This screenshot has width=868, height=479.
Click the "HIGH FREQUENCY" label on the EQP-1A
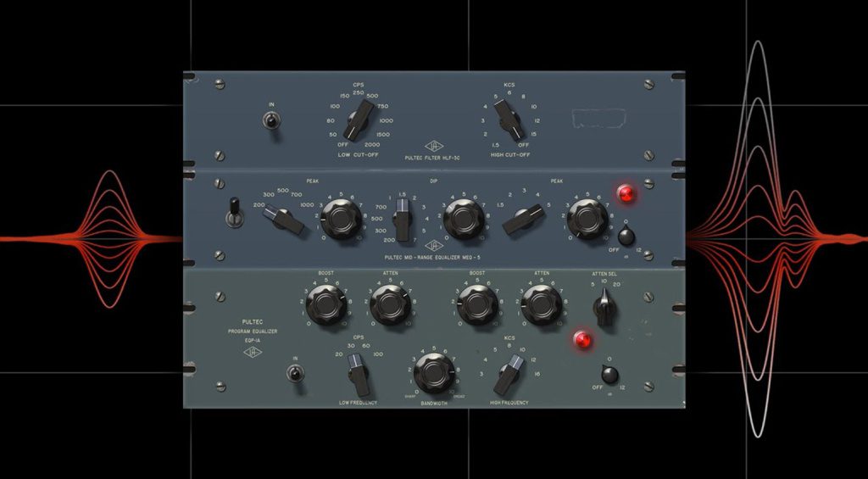pos(509,404)
